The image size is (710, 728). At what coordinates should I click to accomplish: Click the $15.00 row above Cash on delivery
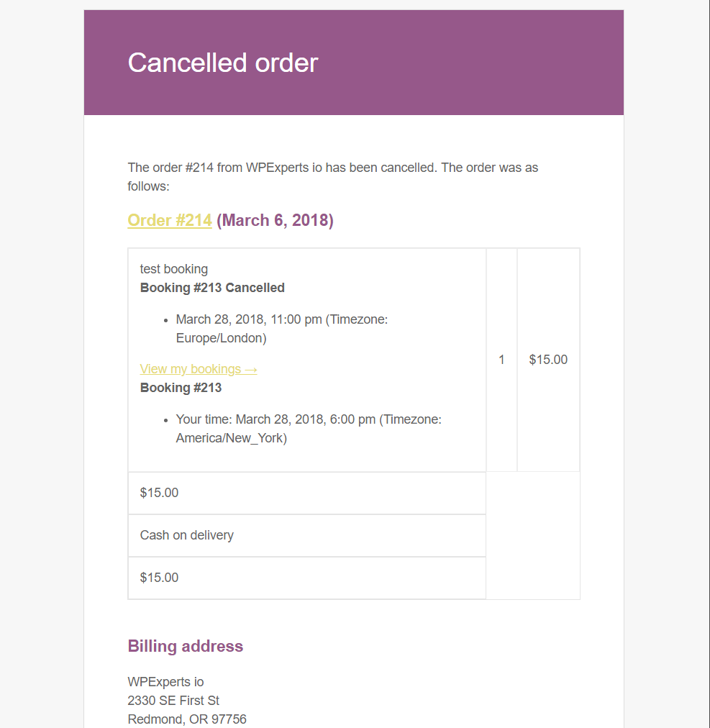160,493
